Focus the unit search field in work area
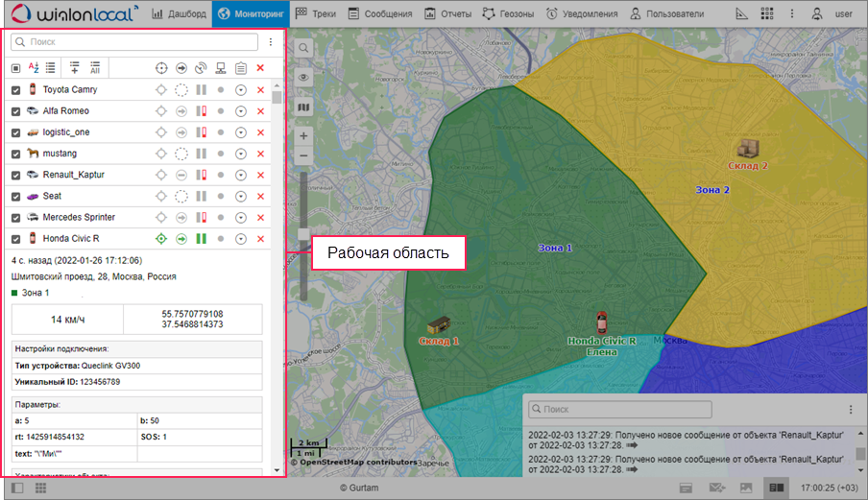Viewport: 868px width, 500px height. (x=134, y=42)
